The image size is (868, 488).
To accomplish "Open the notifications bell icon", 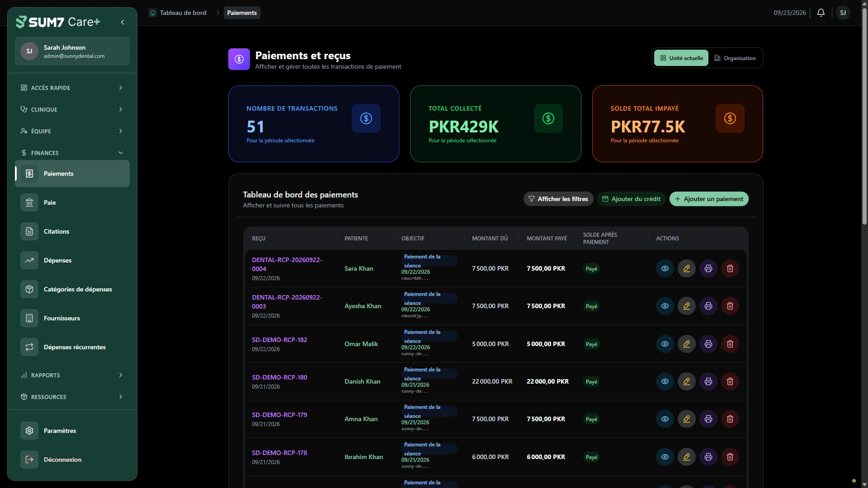I will coord(821,13).
